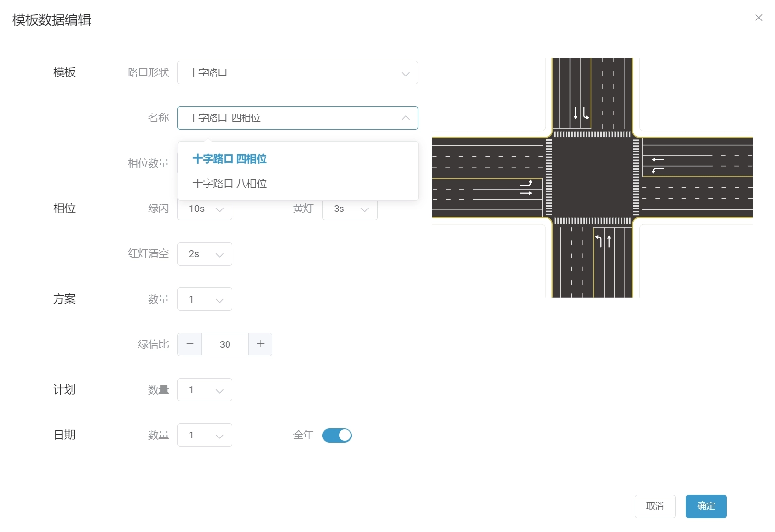
Task: Toggle the 全年 switch off
Action: (337, 435)
